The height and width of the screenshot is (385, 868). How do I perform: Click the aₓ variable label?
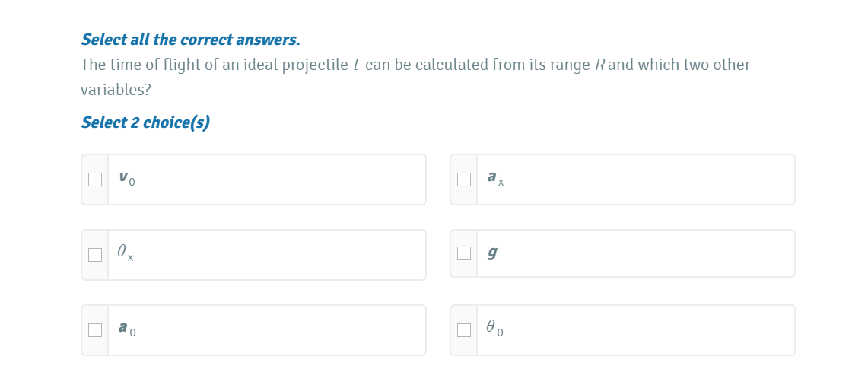pyautogui.click(x=495, y=179)
